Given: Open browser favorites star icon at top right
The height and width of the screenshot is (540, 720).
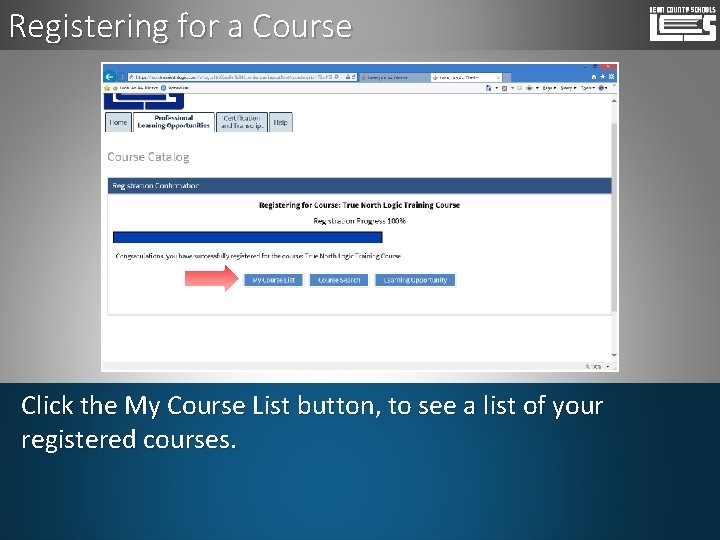Looking at the screenshot, I should 602,77.
